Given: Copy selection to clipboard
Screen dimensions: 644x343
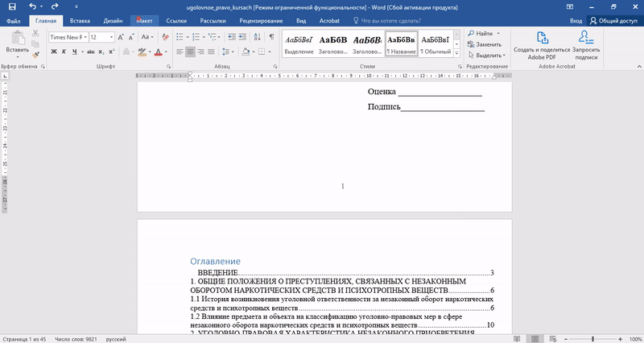Looking at the screenshot, I should click(x=35, y=44).
